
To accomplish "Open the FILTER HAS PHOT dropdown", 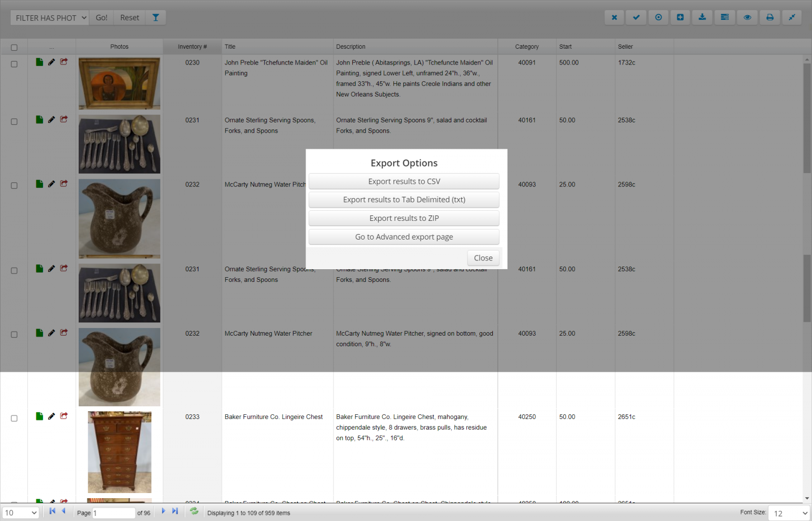I will (50, 18).
